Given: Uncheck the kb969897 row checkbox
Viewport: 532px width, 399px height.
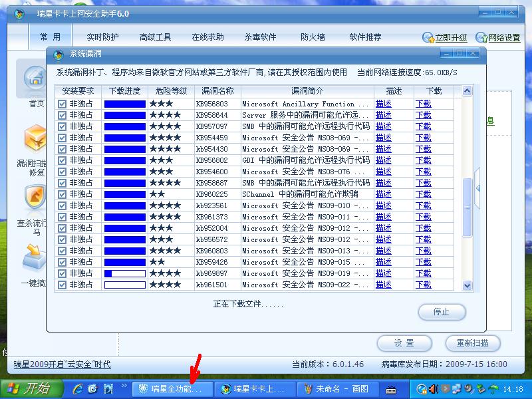Looking at the screenshot, I should 62,273.
